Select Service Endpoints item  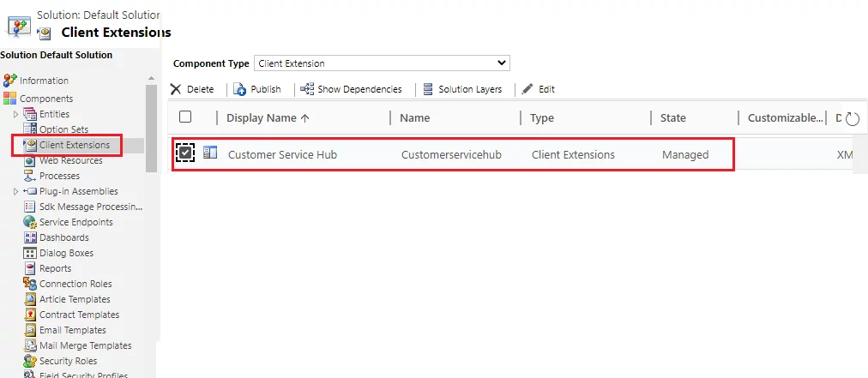75,223
